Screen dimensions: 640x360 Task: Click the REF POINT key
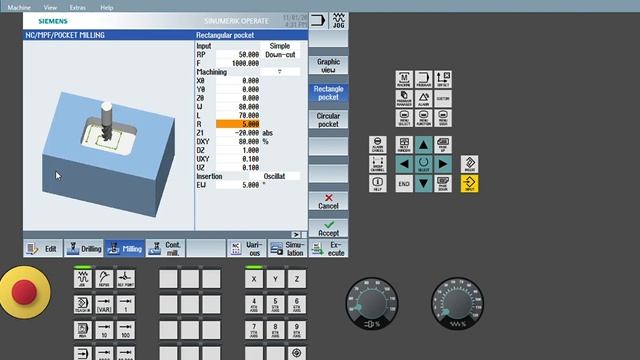[x=126, y=279]
